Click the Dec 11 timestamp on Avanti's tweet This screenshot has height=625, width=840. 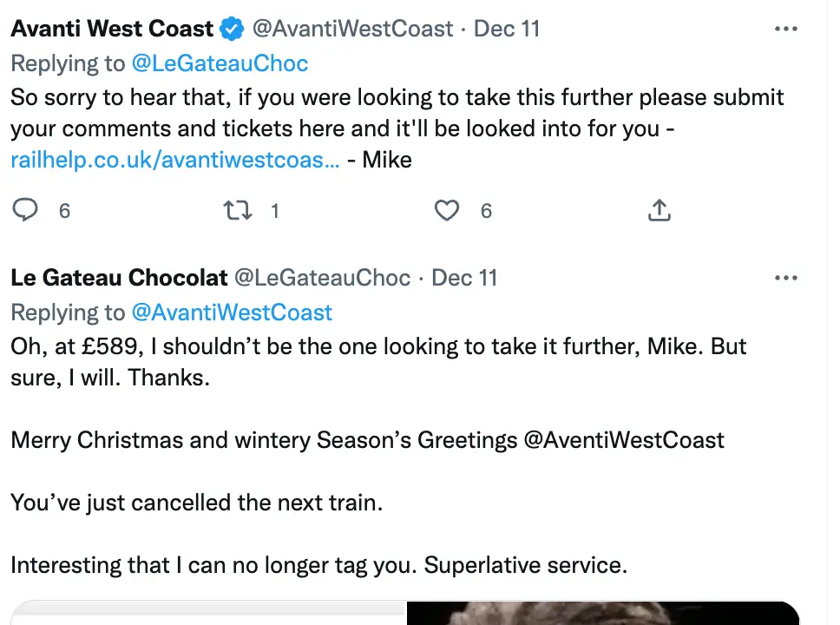(506, 28)
